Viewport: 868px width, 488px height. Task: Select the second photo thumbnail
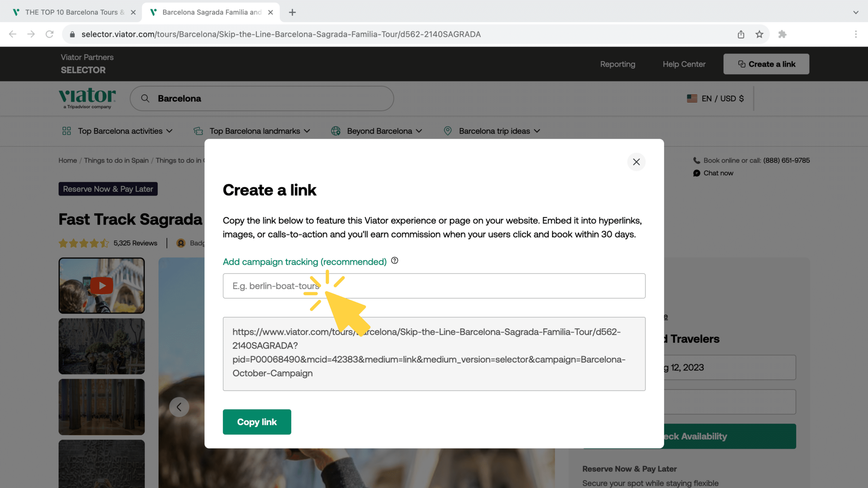(102, 346)
